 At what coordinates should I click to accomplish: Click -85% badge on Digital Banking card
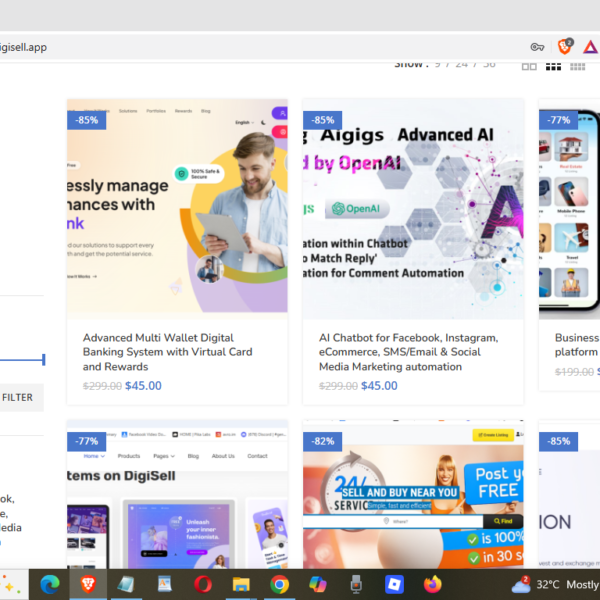pos(86,120)
